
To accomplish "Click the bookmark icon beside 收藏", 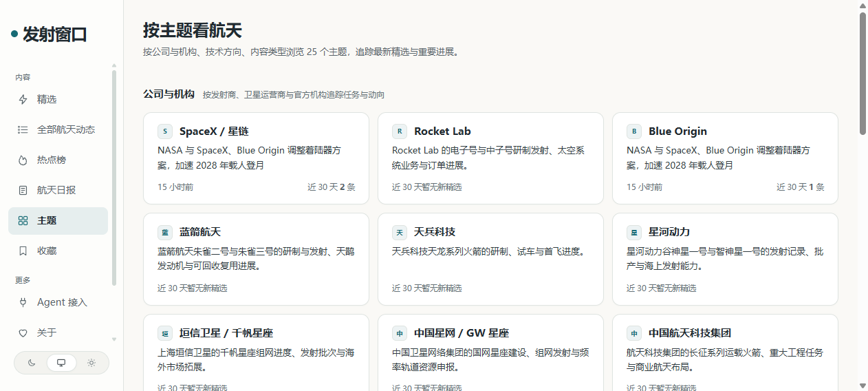I will coord(23,251).
